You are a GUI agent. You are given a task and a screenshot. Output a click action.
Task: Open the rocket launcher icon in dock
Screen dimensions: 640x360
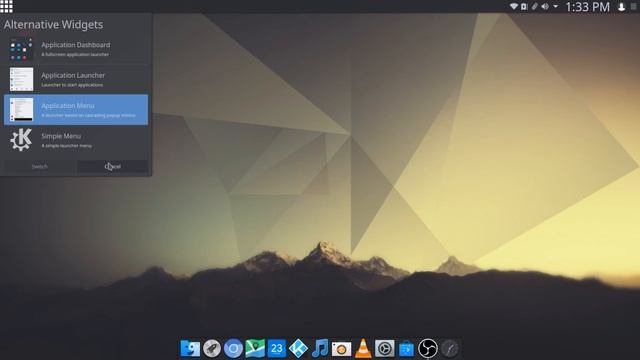212,349
